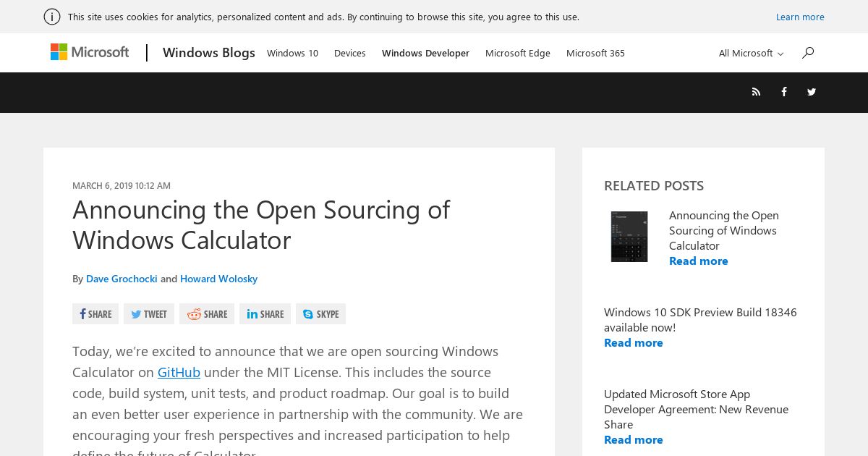The width and height of the screenshot is (868, 456).
Task: Open the GitHub link in article
Action: 179,372
